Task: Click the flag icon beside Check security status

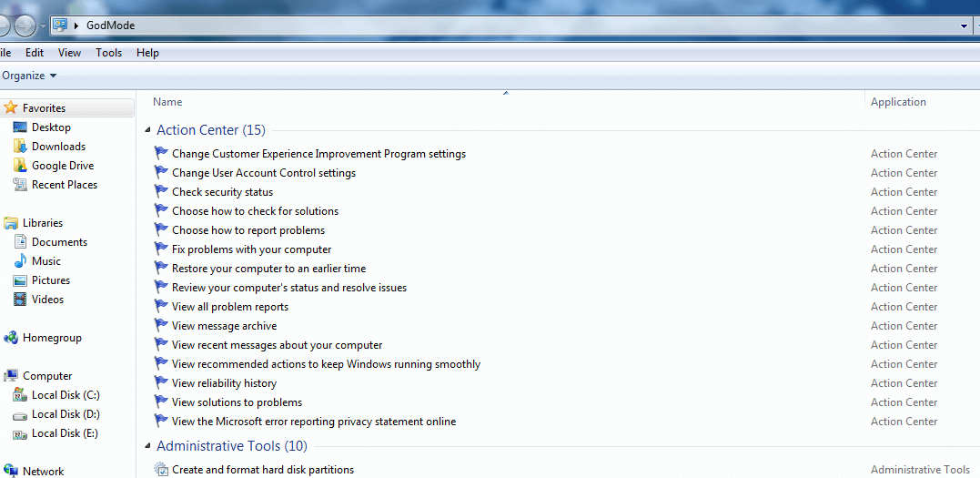Action: coord(161,191)
